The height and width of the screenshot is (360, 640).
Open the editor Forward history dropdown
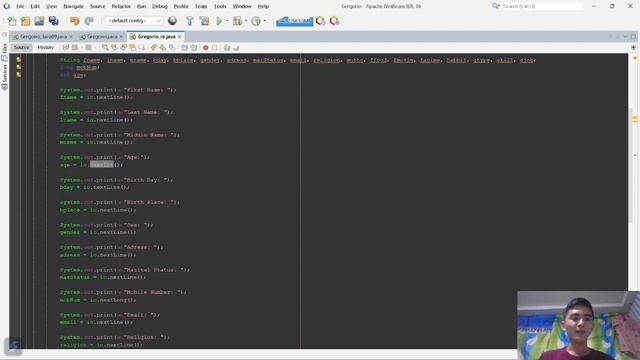95,48
